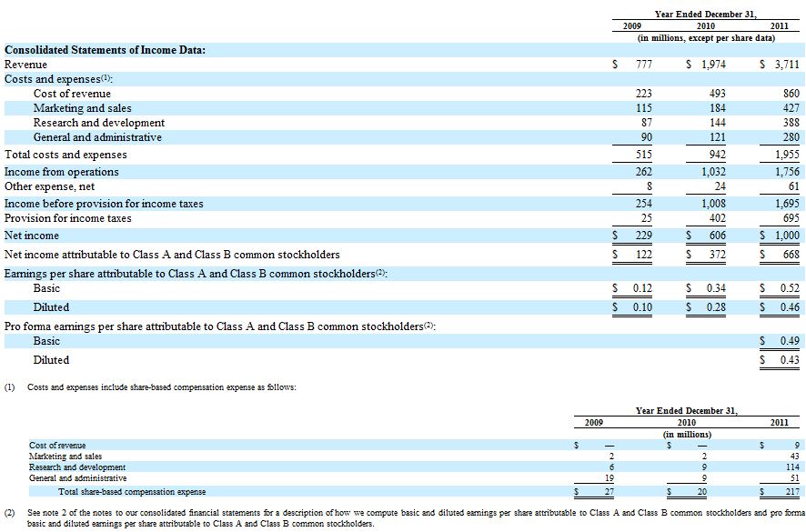
Task: Click the 2011 diluted EPS value 0.46
Action: [x=790, y=307]
